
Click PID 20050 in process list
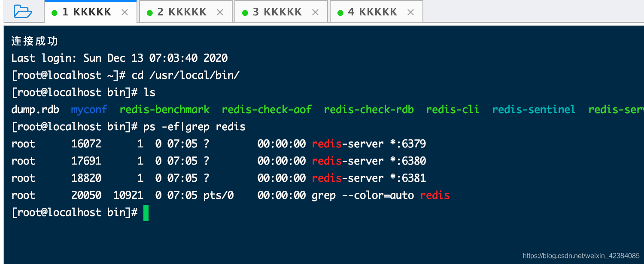pyautogui.click(x=86, y=195)
